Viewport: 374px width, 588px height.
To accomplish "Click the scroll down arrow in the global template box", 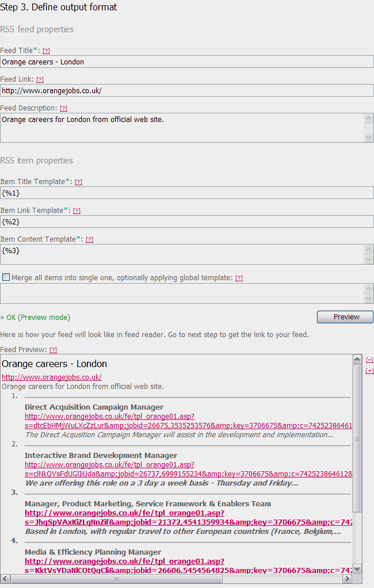I will [x=368, y=298].
